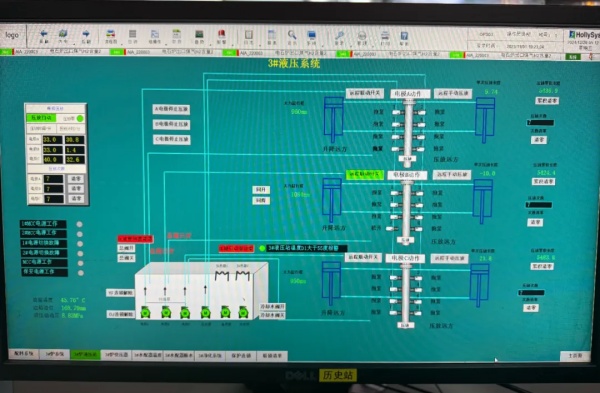Toggle the green 压放自动 mode button
This screenshot has width=600, height=393.
tap(41, 118)
